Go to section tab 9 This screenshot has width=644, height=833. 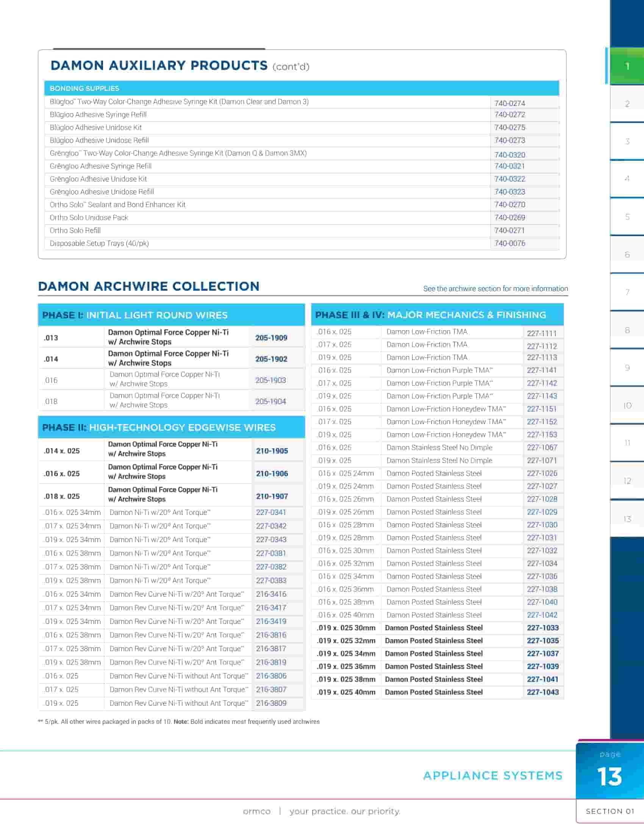[x=627, y=368]
